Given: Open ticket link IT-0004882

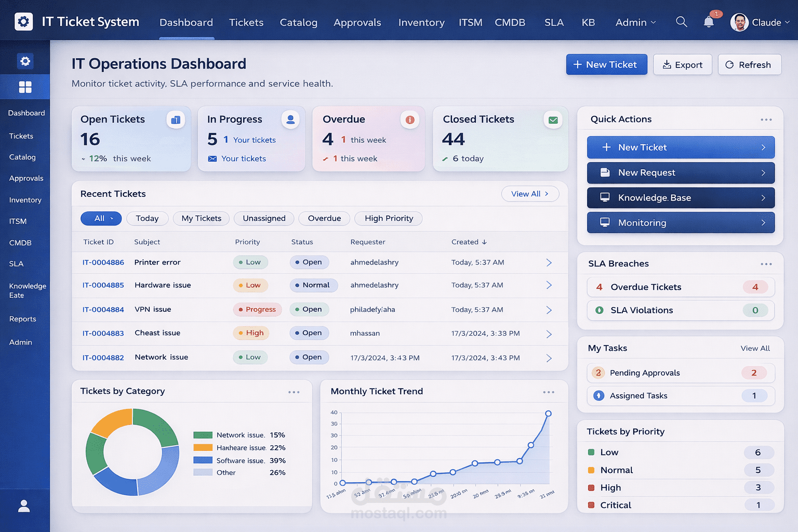Looking at the screenshot, I should pos(103,357).
